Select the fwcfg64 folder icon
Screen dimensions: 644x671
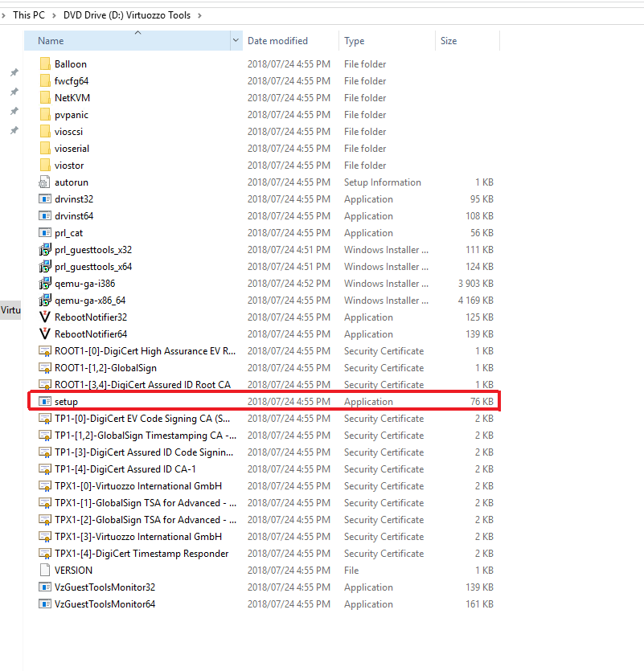coord(45,80)
